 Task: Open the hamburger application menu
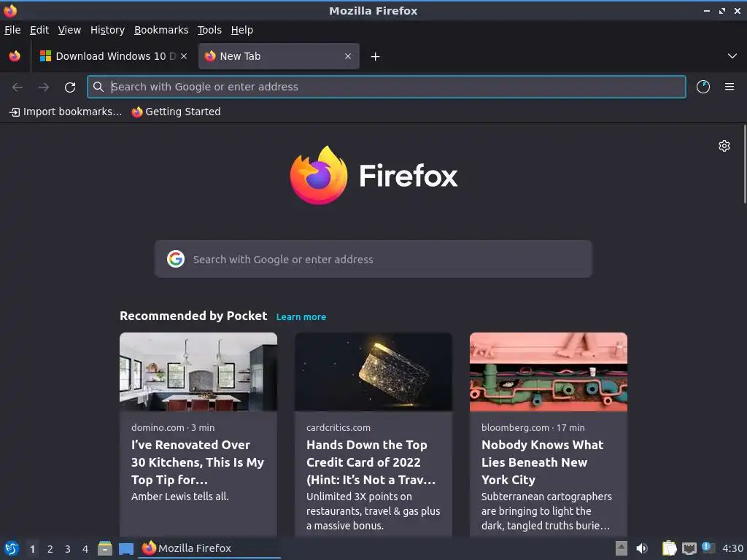coord(729,87)
